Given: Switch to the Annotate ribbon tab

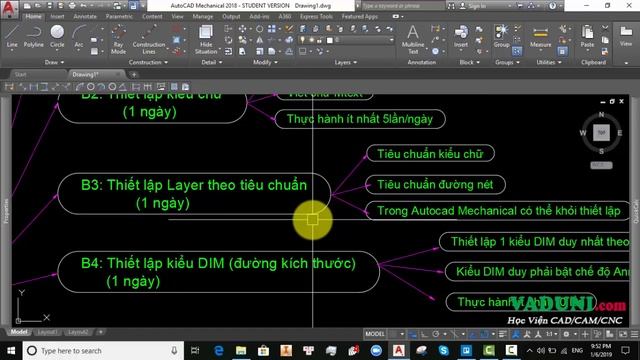Looking at the screenshot, I should 85,16.
